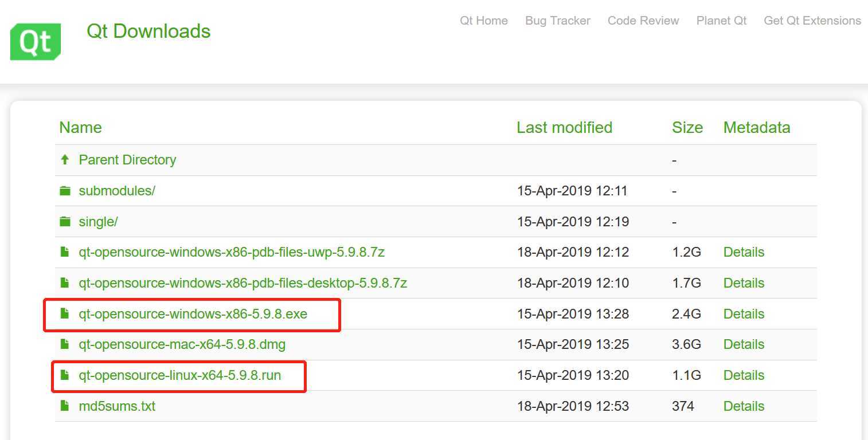The image size is (868, 440).
Task: Click the Qt Downloads page title
Action: pos(148,31)
